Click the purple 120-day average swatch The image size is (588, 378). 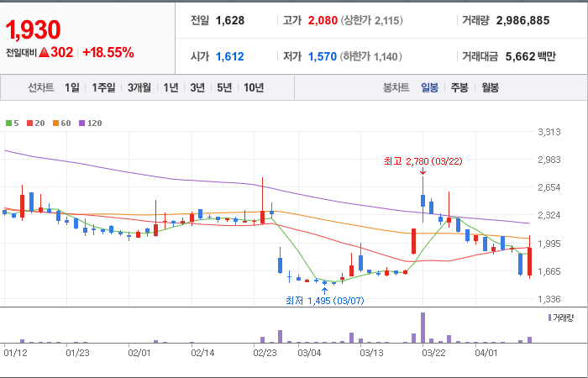point(82,123)
